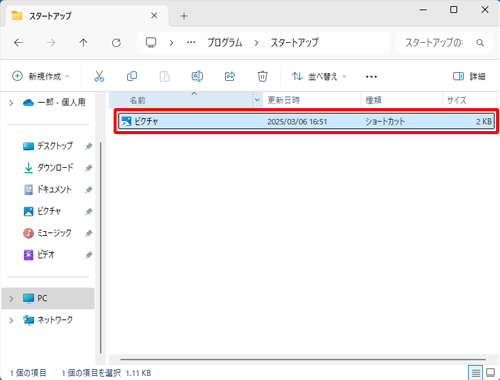Open the プログラム breadcrumb folder

coord(225,43)
